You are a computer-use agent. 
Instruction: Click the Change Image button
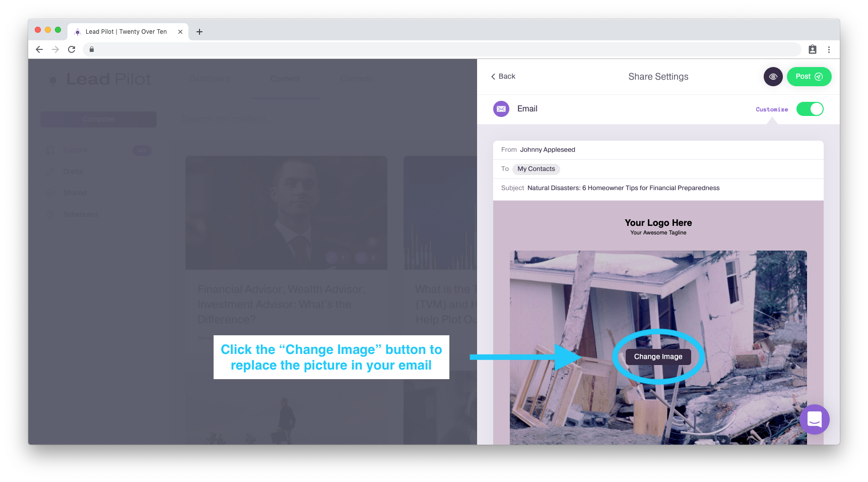point(658,356)
